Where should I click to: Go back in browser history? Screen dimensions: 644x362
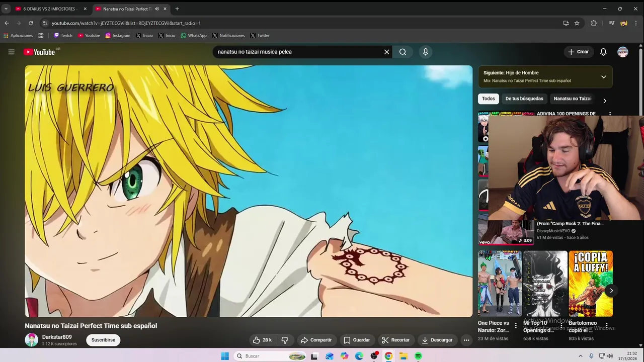(x=7, y=23)
